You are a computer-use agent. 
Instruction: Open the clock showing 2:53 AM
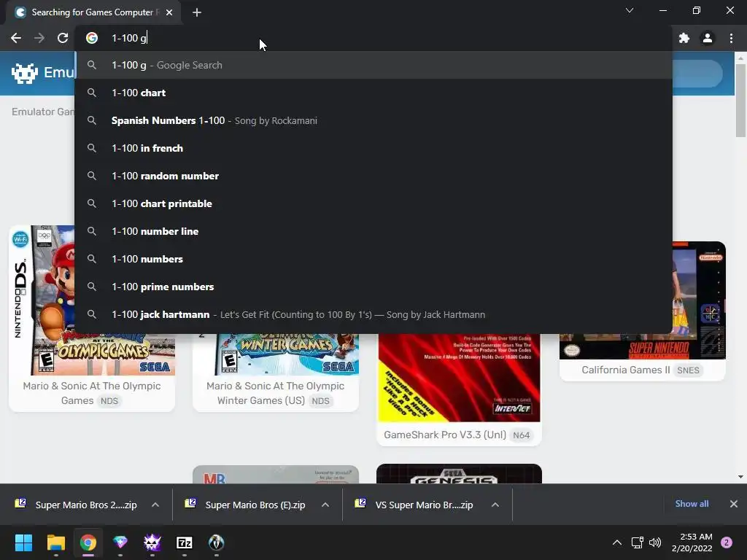(x=692, y=542)
